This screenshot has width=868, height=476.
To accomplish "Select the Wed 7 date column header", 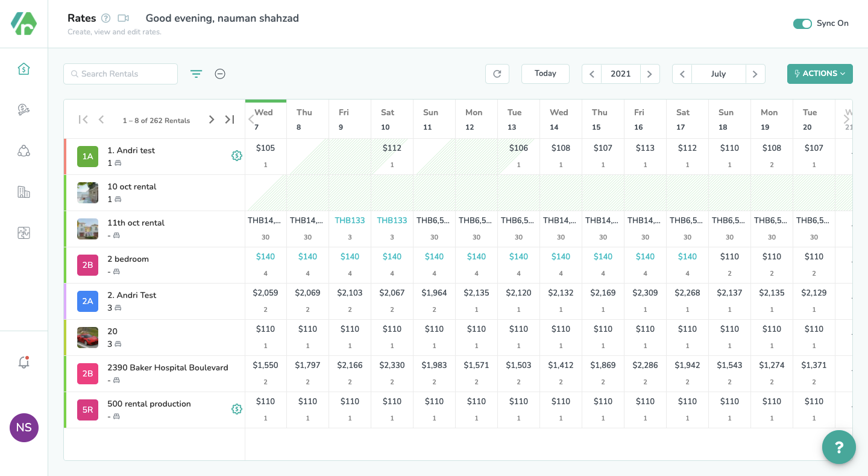I will point(266,119).
